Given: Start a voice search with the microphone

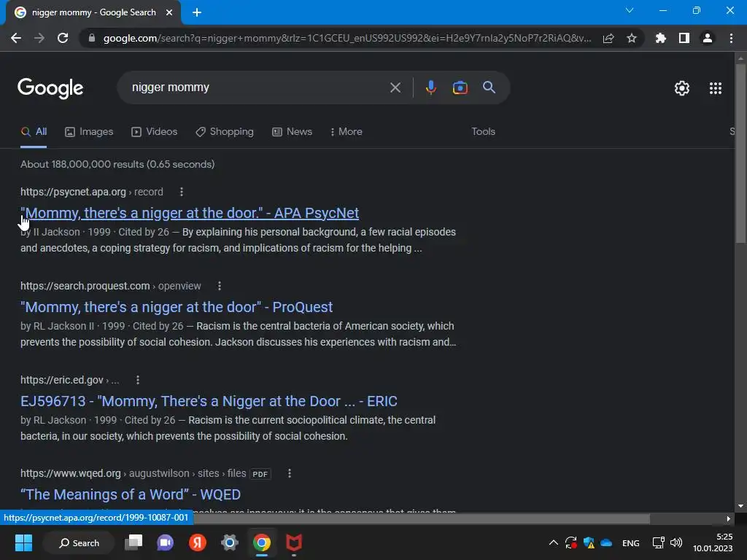Looking at the screenshot, I should pos(430,87).
